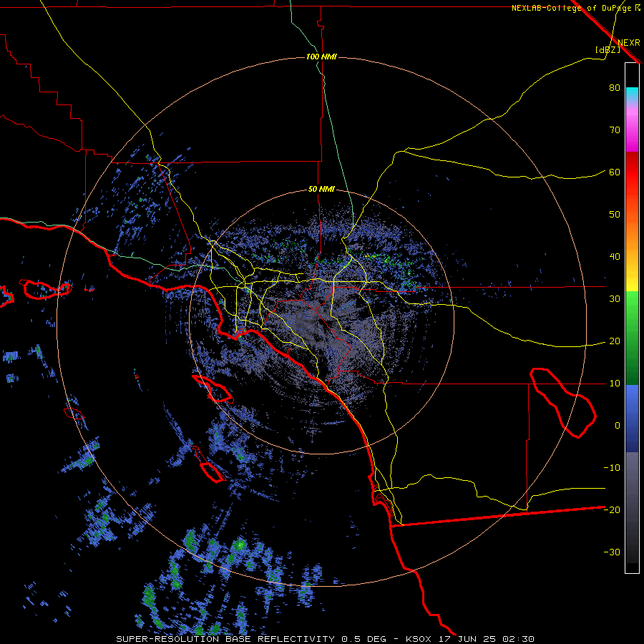Click the 'SUPER-RESOLUTION BASE REFLECTIVITY' caption text
The width and height of the screenshot is (644, 644).
pos(225,639)
